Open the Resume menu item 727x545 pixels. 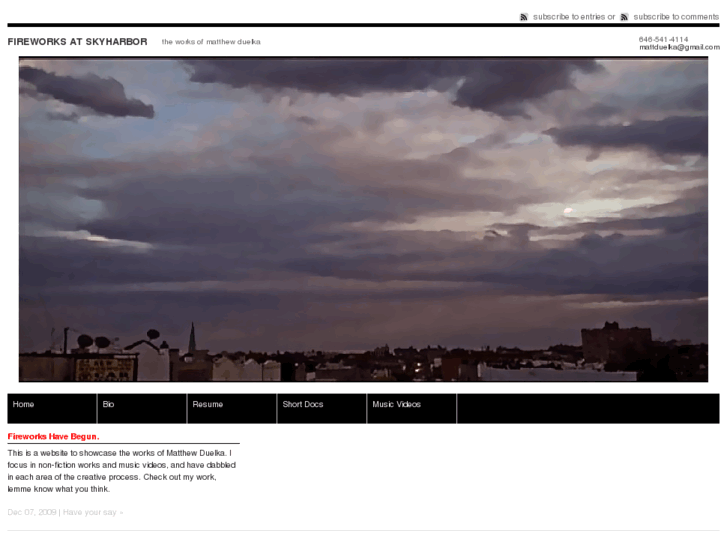coord(232,408)
